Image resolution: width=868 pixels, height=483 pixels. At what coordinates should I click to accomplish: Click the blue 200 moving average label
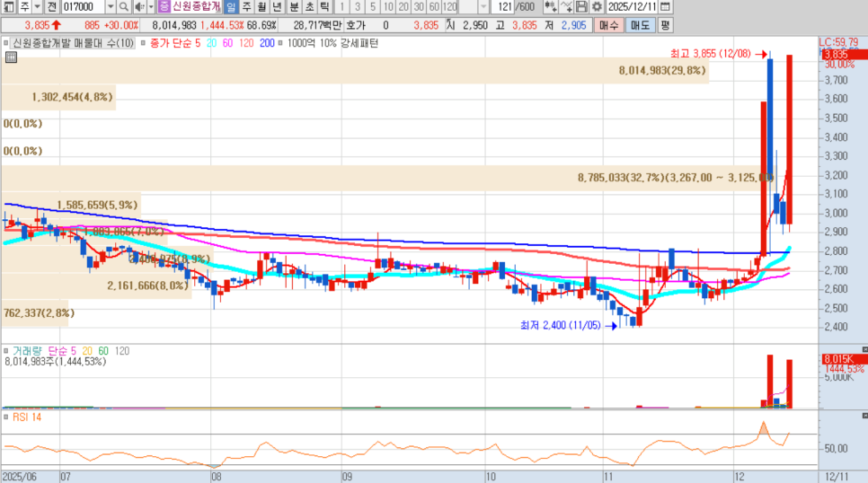pyautogui.click(x=267, y=43)
